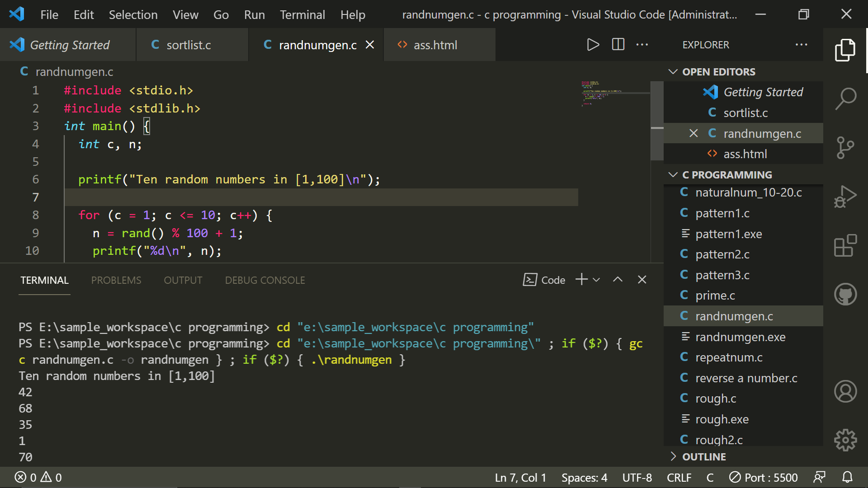Open the Search view in activity bar

click(x=845, y=98)
